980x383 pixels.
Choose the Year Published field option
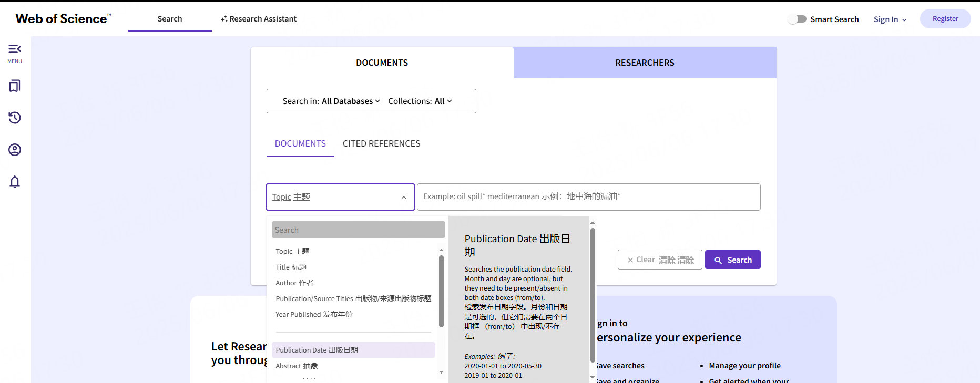(x=353, y=315)
